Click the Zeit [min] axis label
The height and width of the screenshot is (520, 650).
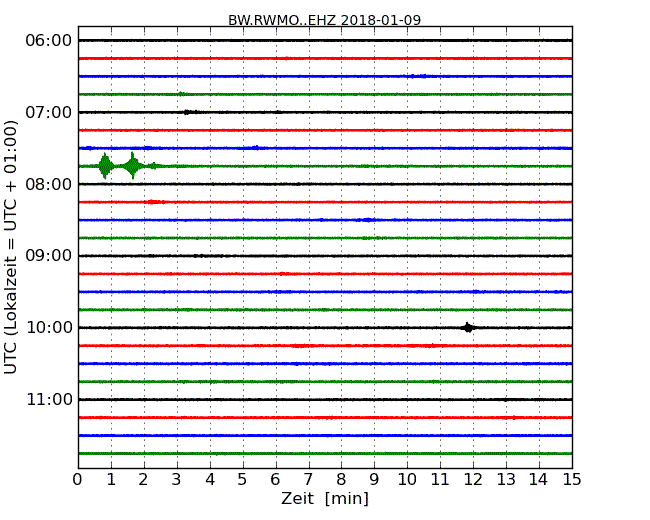click(325, 498)
